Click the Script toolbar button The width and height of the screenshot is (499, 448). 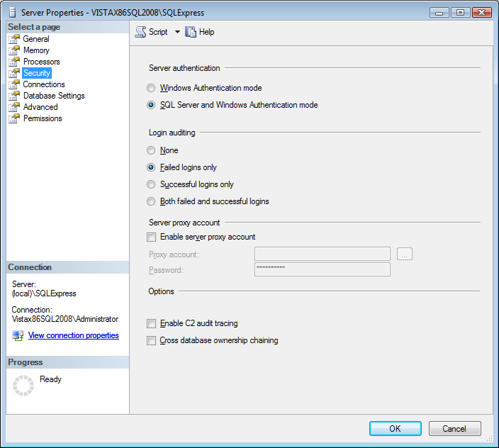(x=152, y=32)
